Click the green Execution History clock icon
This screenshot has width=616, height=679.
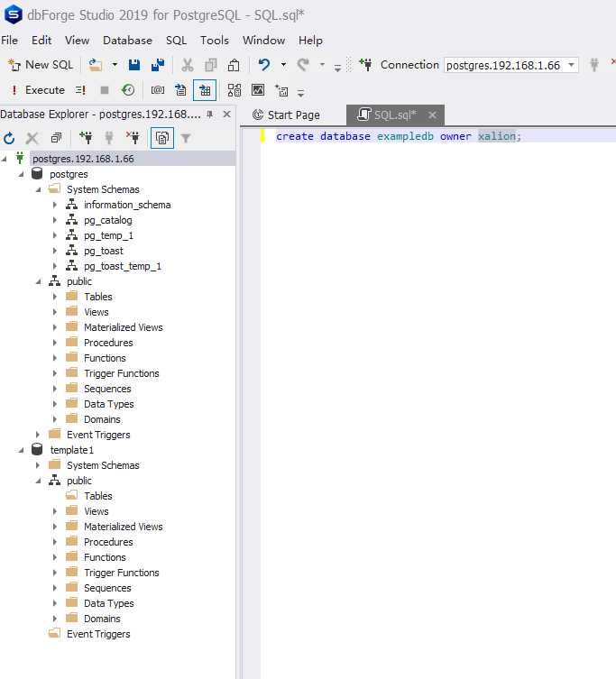[x=128, y=90]
